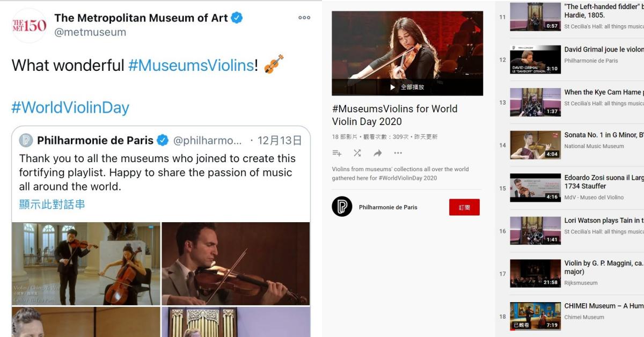
Task: Open the playlist three-dot more menu
Action: 398,153
